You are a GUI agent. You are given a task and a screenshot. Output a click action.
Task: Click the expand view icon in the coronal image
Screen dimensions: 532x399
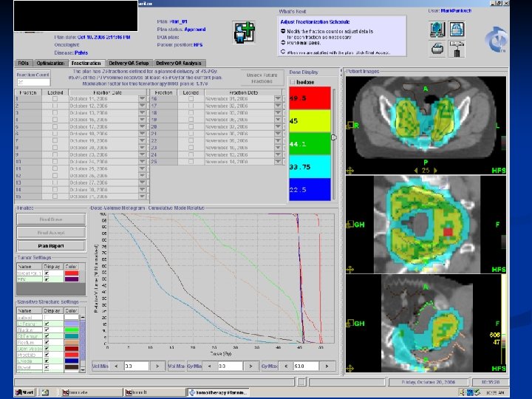pos(349,225)
